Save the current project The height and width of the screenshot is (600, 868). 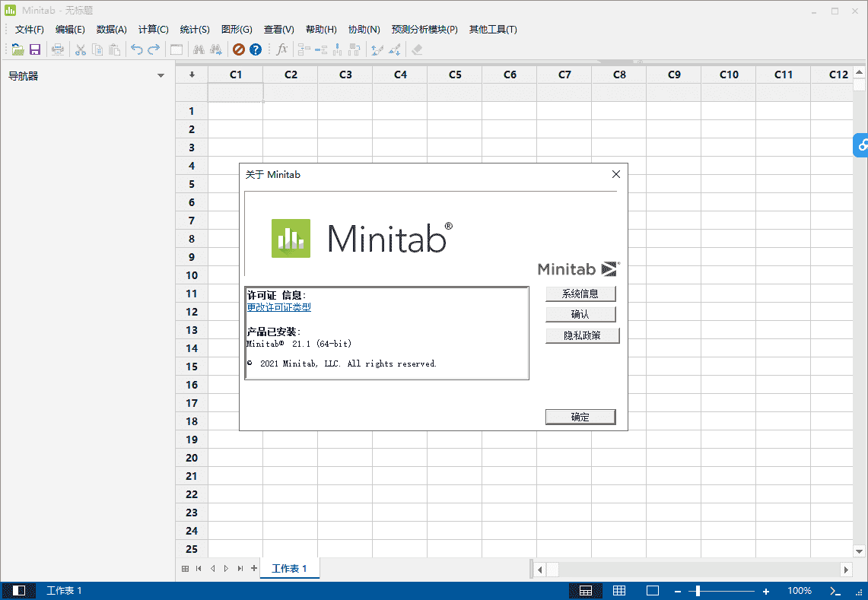coord(34,49)
